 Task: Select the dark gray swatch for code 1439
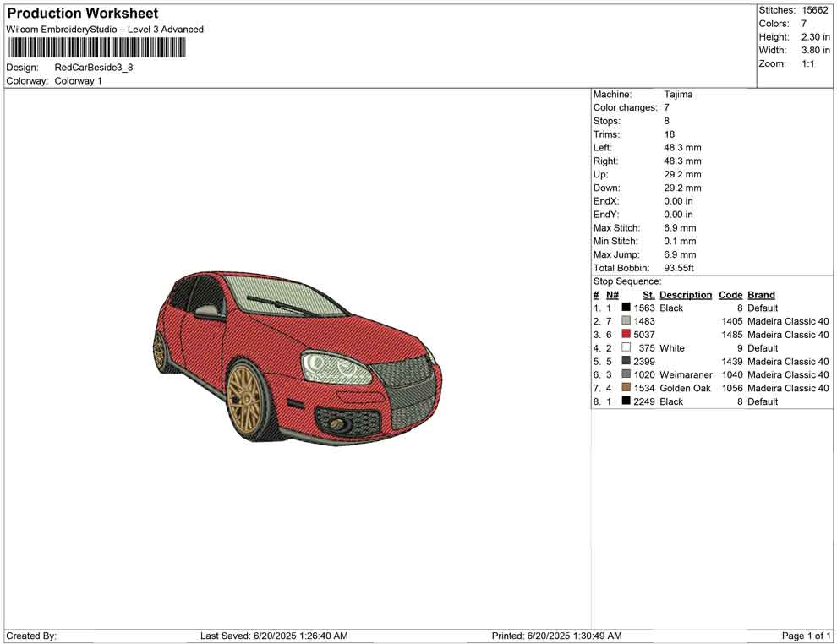click(626, 361)
